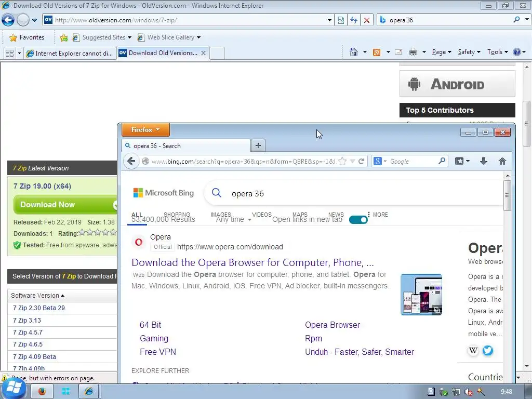Open IE search provider dropdown
Image resolution: width=532 pixels, height=399 pixels.
coord(527,20)
